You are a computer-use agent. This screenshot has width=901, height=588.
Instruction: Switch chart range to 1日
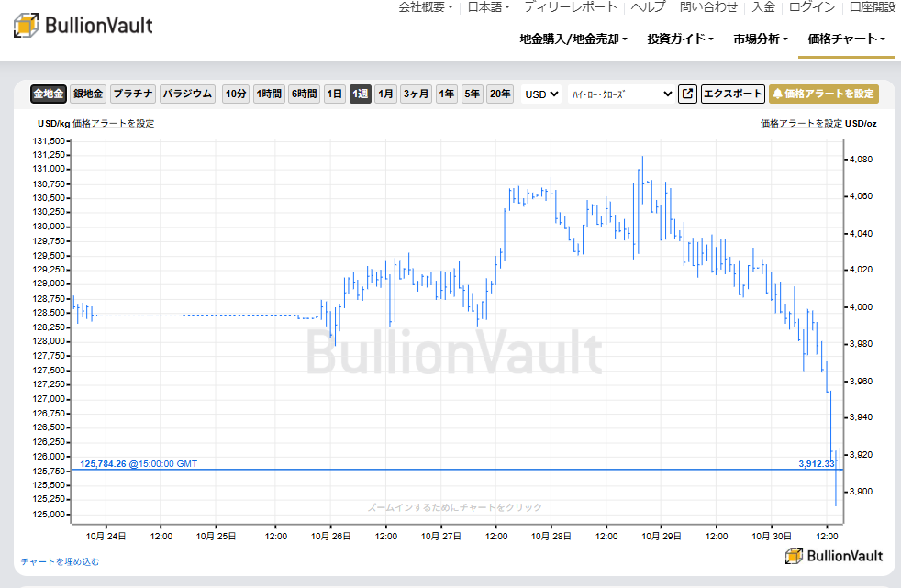[334, 94]
